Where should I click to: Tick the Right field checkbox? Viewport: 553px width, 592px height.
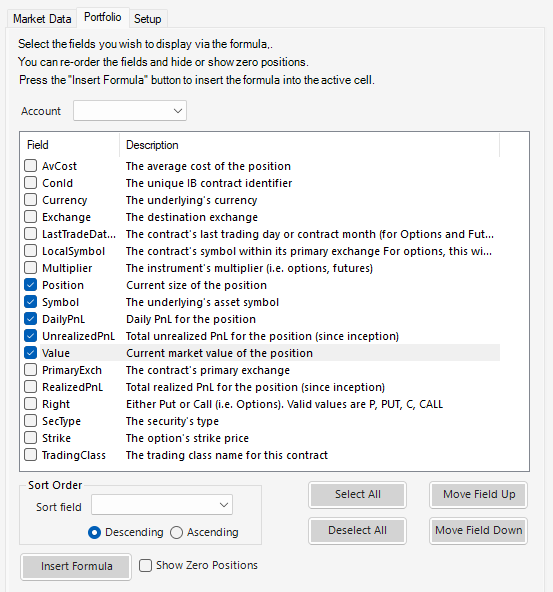(31, 403)
